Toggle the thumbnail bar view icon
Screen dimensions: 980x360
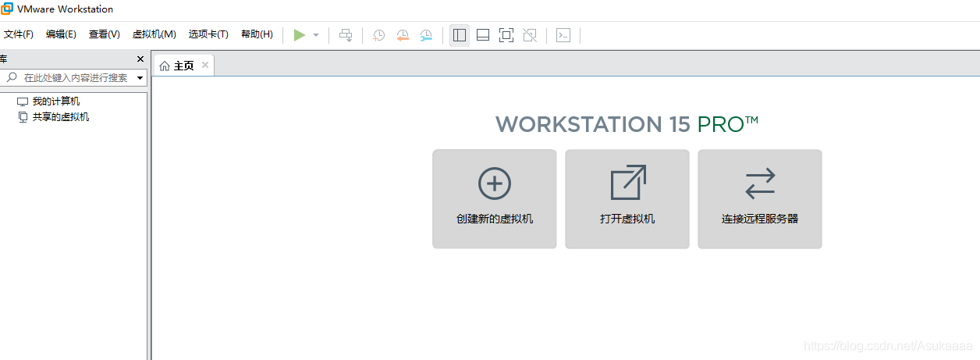pyautogui.click(x=483, y=35)
